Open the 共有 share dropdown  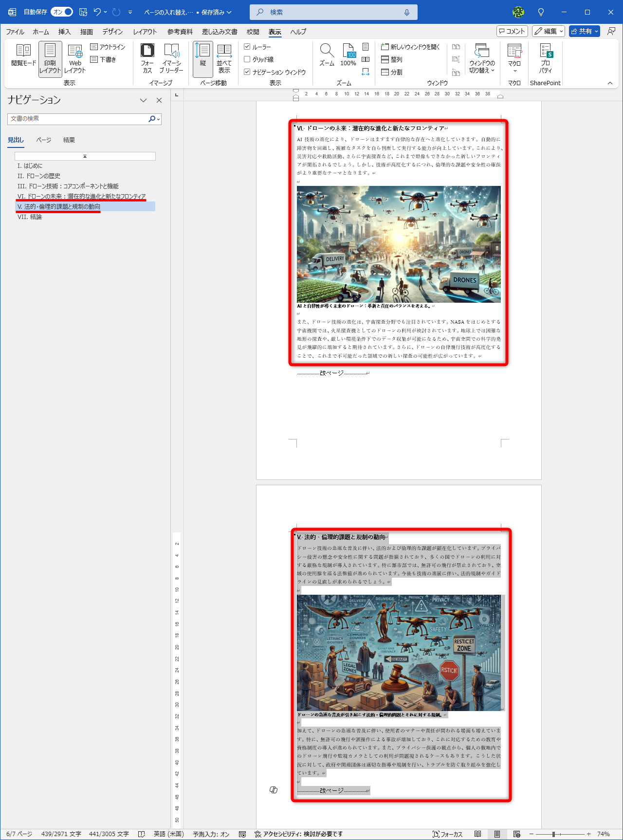tap(585, 31)
